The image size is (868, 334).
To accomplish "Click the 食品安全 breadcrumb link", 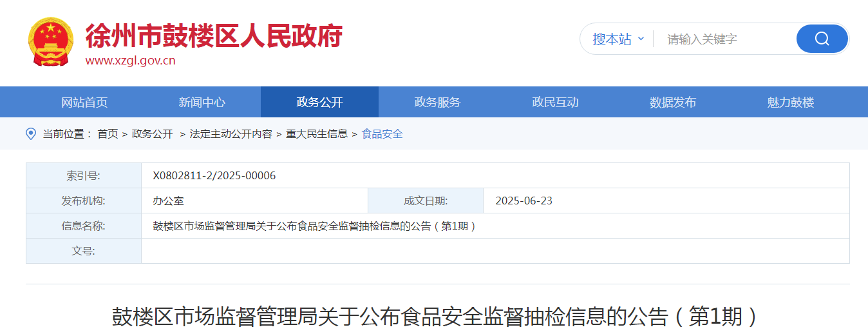I will click(x=382, y=134).
